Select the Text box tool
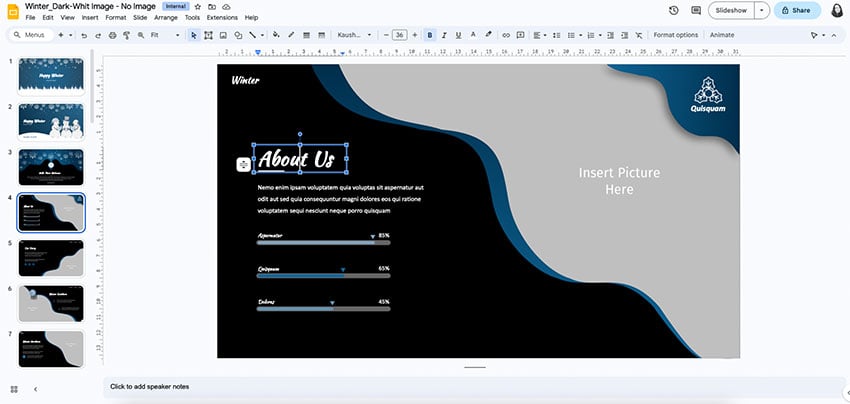Viewport: 850px width, 404px height. (208, 35)
